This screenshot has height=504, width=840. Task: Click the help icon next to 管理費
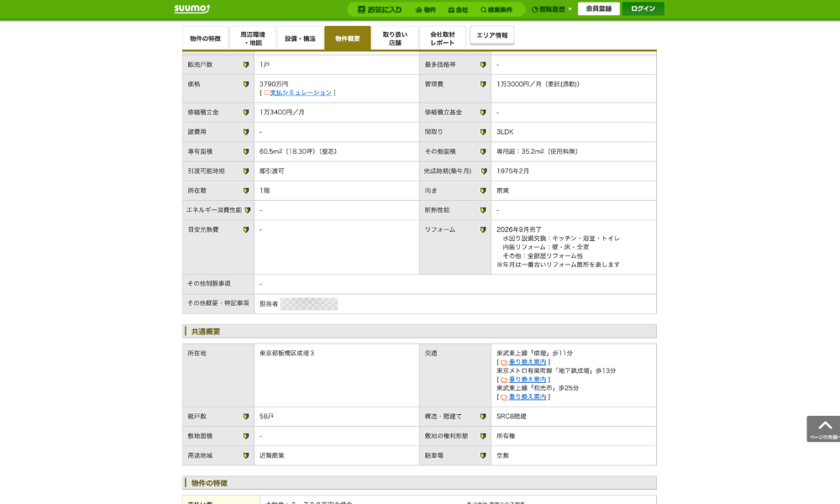tap(483, 84)
